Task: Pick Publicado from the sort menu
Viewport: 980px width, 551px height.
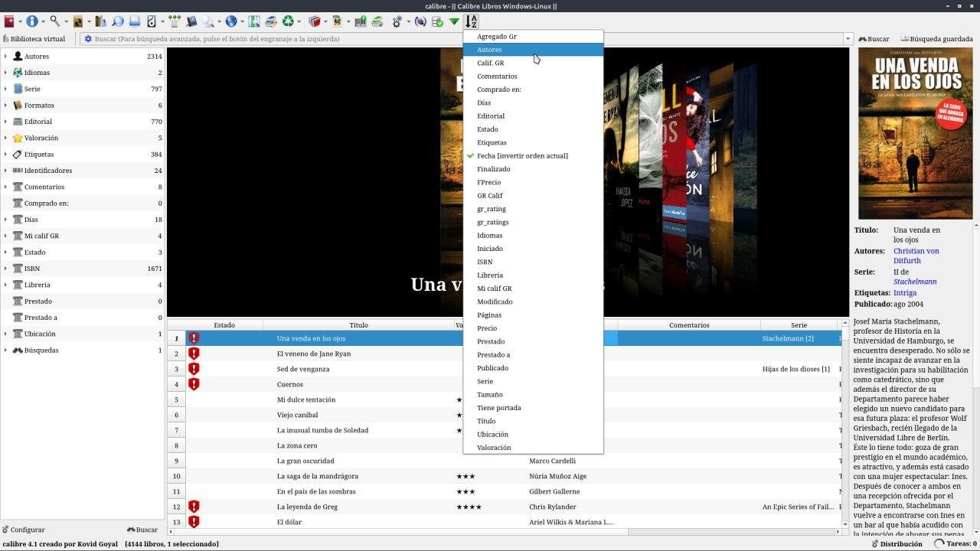Action: [492, 368]
